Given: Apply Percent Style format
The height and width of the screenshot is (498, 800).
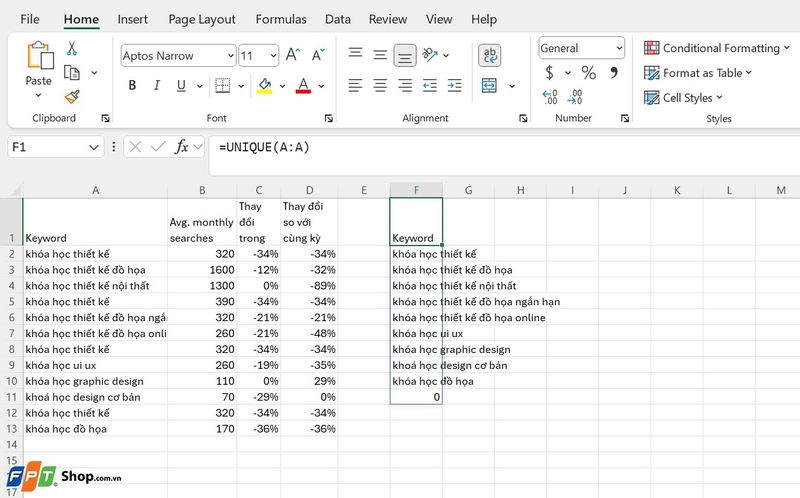Looking at the screenshot, I should (x=588, y=72).
